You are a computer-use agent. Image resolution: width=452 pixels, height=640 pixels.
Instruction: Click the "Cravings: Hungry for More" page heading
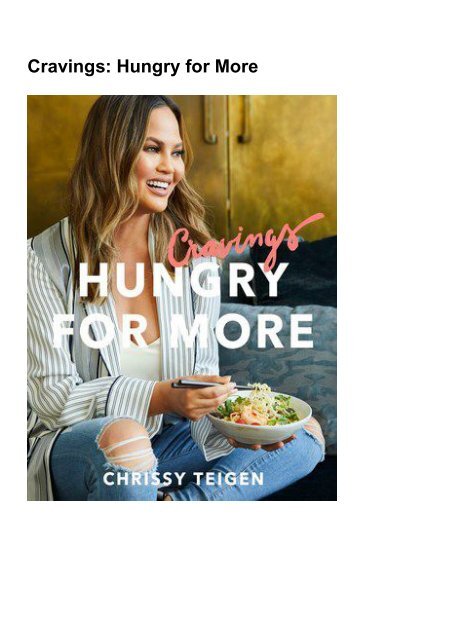pos(143,67)
